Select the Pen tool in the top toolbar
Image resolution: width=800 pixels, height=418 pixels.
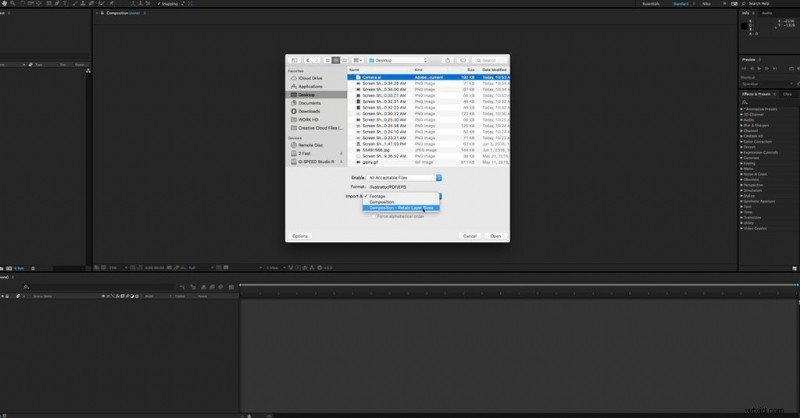57,4
